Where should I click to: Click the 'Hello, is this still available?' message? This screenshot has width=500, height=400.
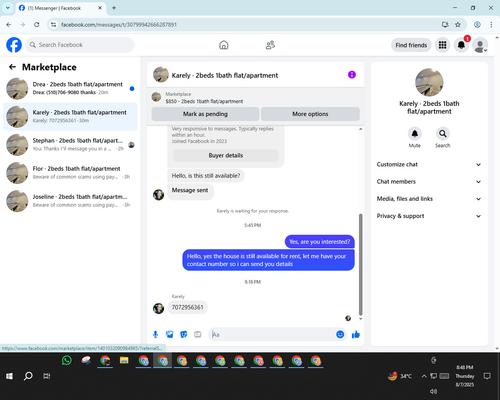[206, 176]
